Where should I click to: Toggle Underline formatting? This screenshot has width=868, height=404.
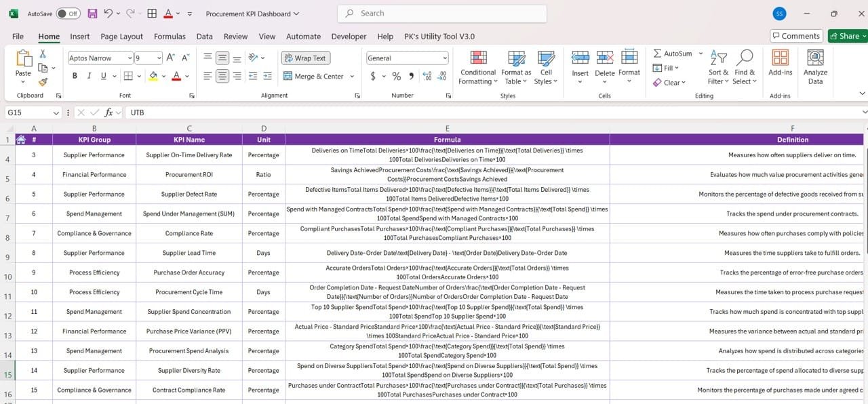104,77
